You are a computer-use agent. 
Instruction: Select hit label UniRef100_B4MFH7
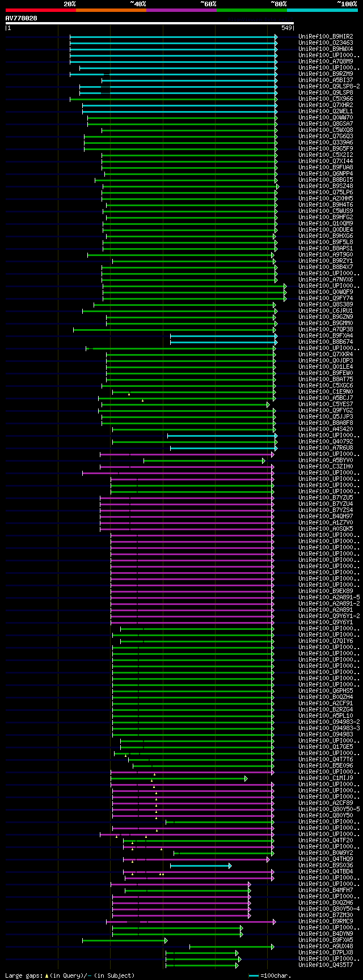326,890
